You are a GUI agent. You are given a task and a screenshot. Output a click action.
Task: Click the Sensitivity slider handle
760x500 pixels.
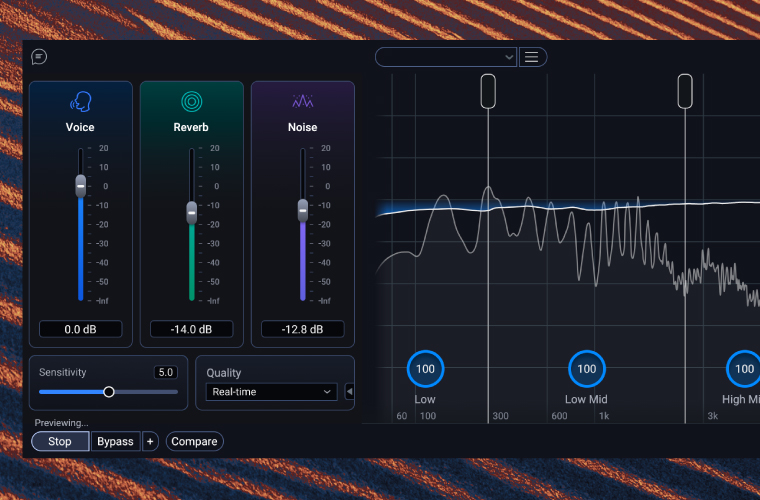click(x=109, y=392)
